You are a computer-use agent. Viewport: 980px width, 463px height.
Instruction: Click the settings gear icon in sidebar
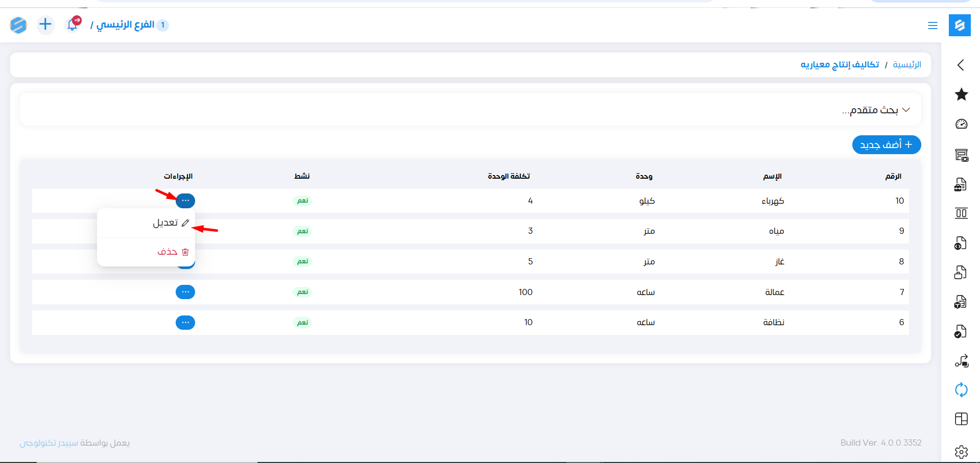tap(961, 451)
